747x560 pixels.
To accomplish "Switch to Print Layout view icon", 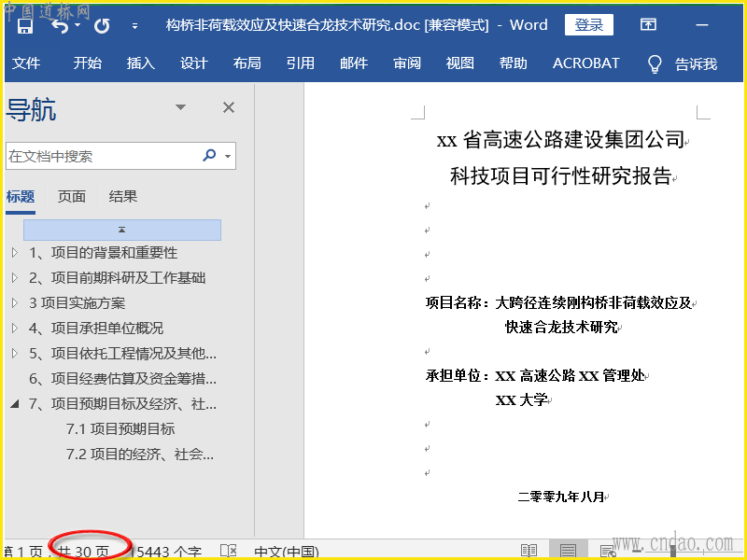I will pyautogui.click(x=568, y=551).
